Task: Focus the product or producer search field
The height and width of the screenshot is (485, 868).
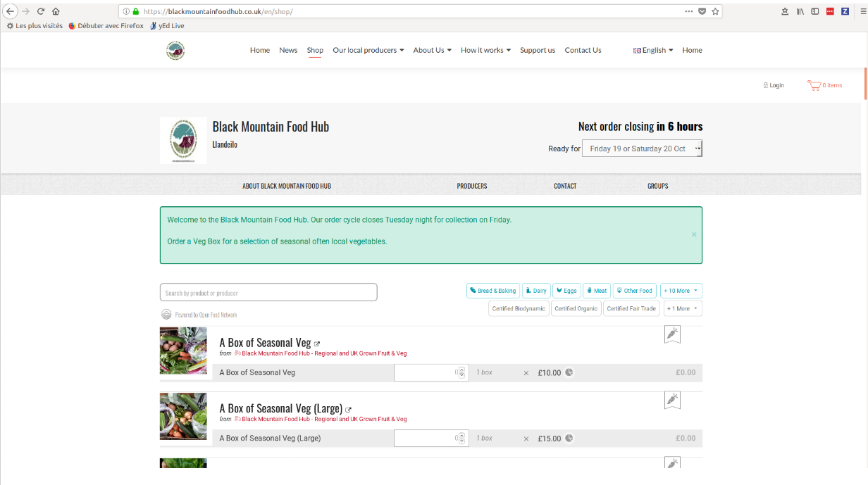Action: [x=268, y=292]
